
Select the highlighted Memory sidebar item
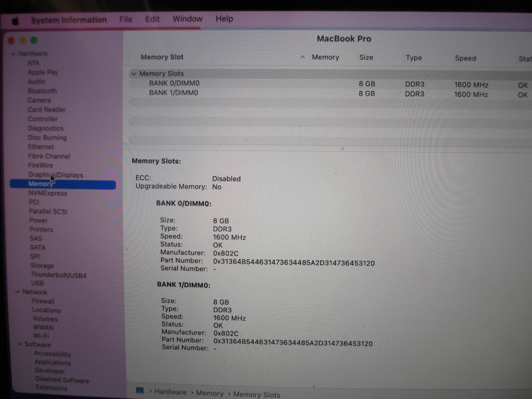(63, 184)
